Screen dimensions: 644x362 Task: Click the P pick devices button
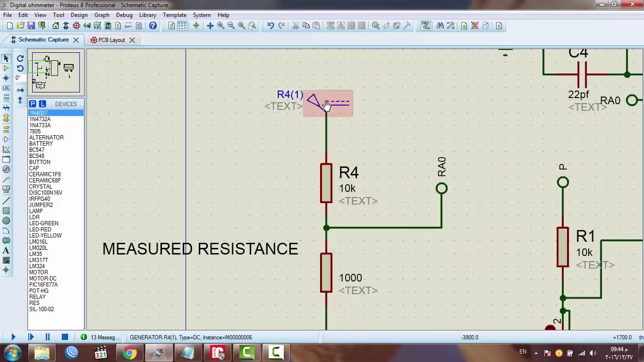pyautogui.click(x=33, y=104)
